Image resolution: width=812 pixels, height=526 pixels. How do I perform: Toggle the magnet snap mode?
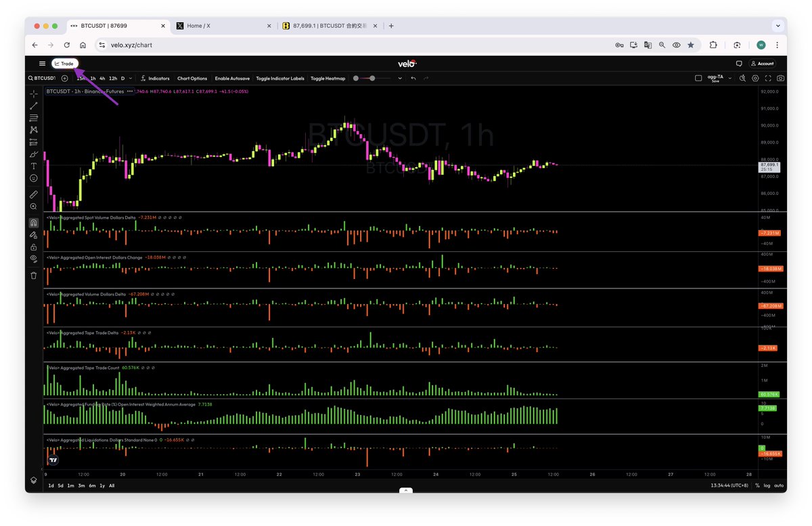point(34,223)
